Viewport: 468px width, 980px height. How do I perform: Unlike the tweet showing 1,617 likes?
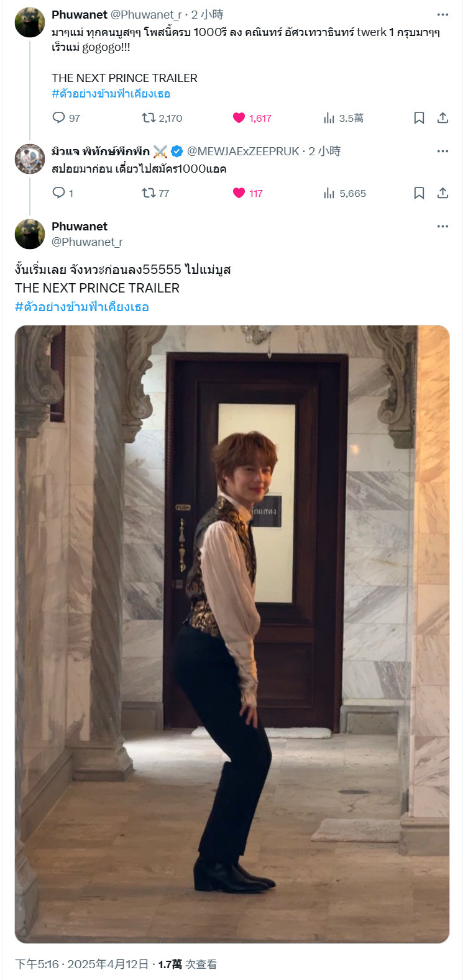coord(252,118)
